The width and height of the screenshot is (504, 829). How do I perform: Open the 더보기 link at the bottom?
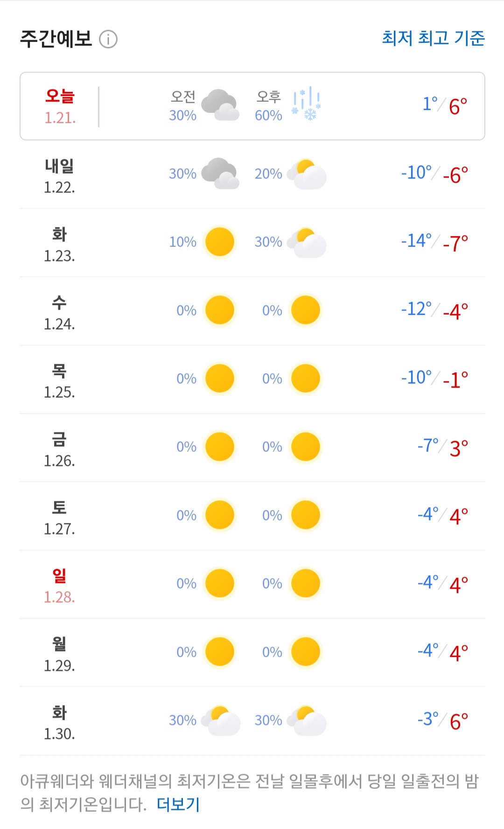(x=178, y=804)
